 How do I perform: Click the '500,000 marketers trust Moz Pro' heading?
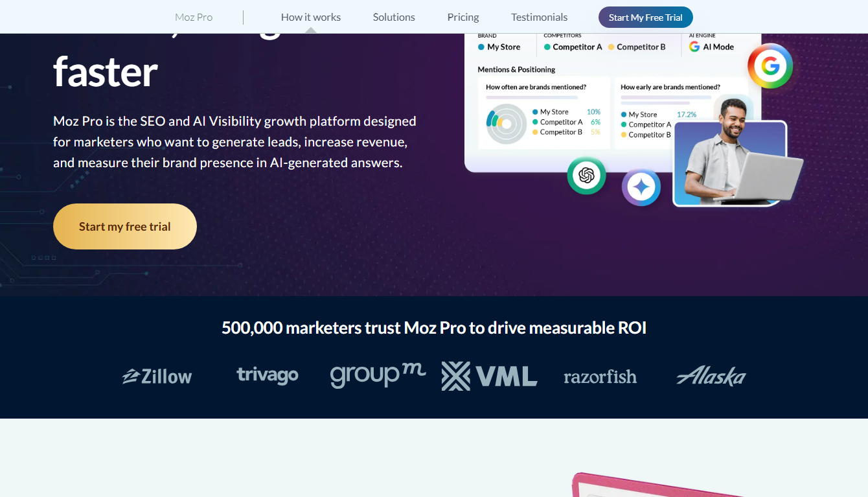(x=434, y=328)
